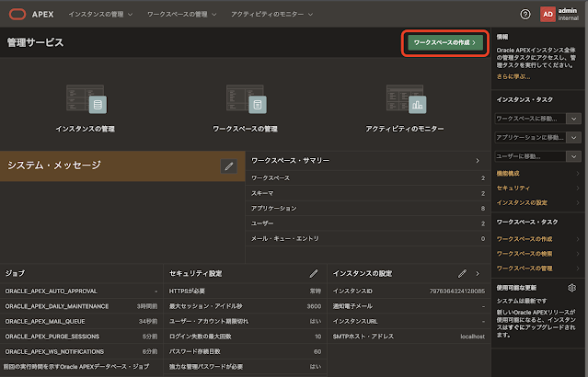Click the green ワークスペースの作成 button

(445, 42)
